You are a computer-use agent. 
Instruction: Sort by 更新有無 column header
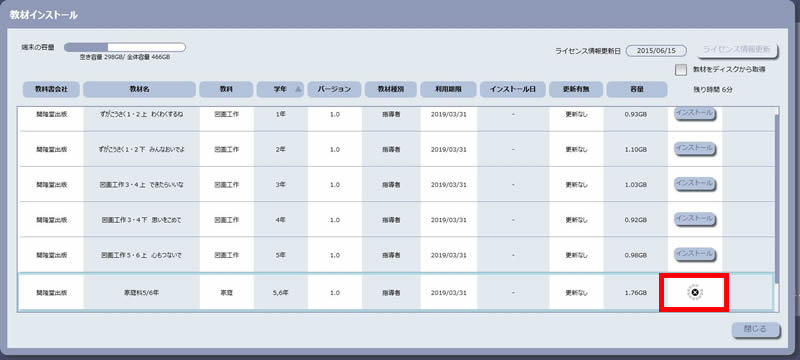(x=576, y=89)
